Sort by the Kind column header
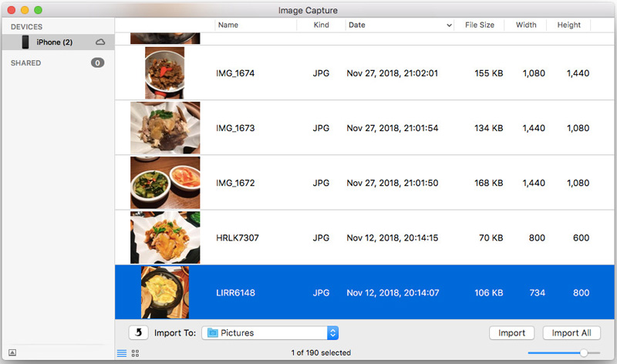Screen dimensions: 617x364 point(321,25)
